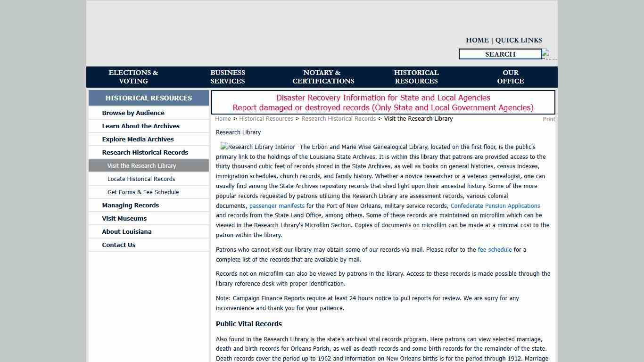Click into the Search input field
This screenshot has height=362, width=644.
tap(500, 54)
